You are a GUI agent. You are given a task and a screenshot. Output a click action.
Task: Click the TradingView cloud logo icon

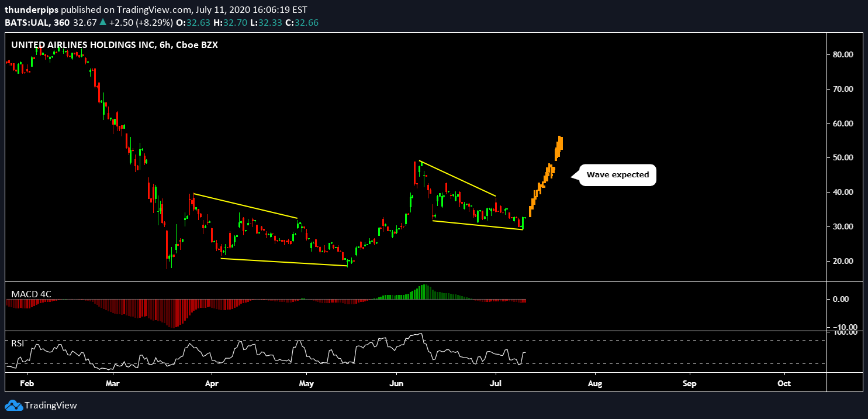[x=13, y=406]
